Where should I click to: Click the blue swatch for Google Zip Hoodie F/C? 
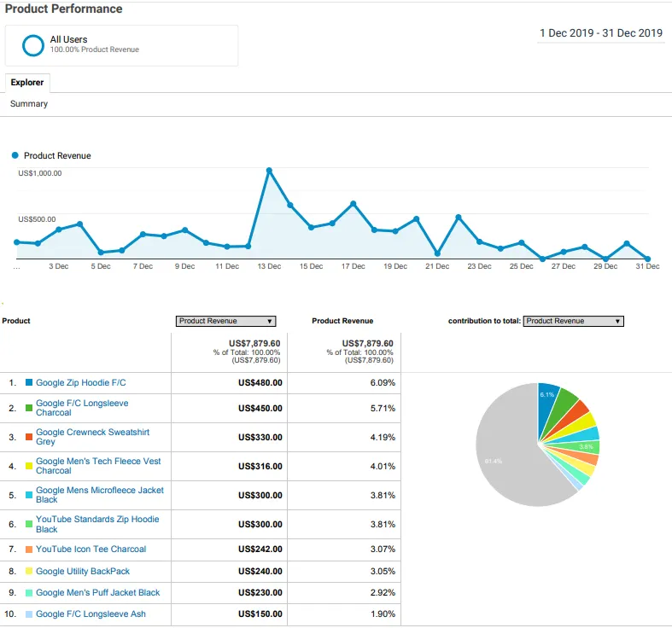point(29,382)
